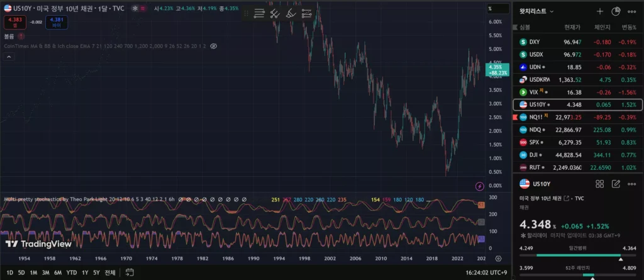Image resolution: width=644 pixels, height=280 pixels.
Task: Click the holiday snowflake status icon
Action: (x=135, y=8)
